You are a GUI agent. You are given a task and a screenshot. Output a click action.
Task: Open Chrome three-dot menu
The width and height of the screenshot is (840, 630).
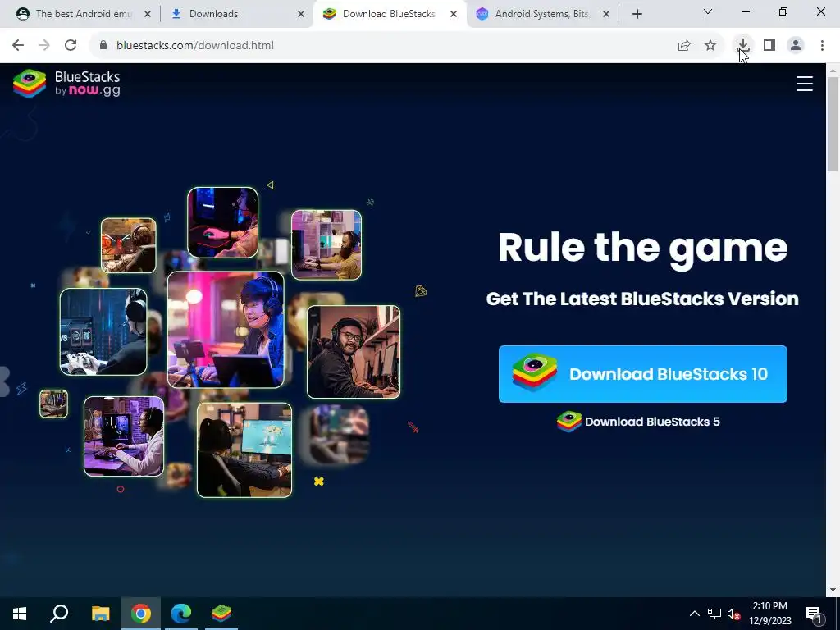(822, 46)
